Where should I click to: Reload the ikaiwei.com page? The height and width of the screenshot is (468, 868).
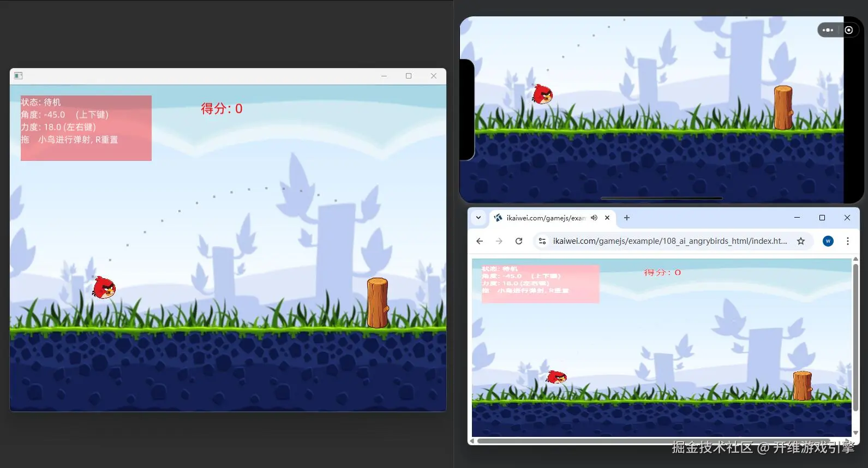[x=519, y=241]
